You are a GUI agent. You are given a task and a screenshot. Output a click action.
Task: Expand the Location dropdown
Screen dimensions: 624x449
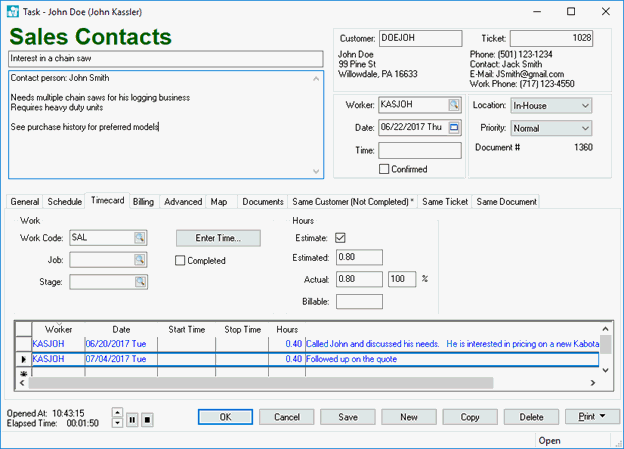click(x=585, y=105)
